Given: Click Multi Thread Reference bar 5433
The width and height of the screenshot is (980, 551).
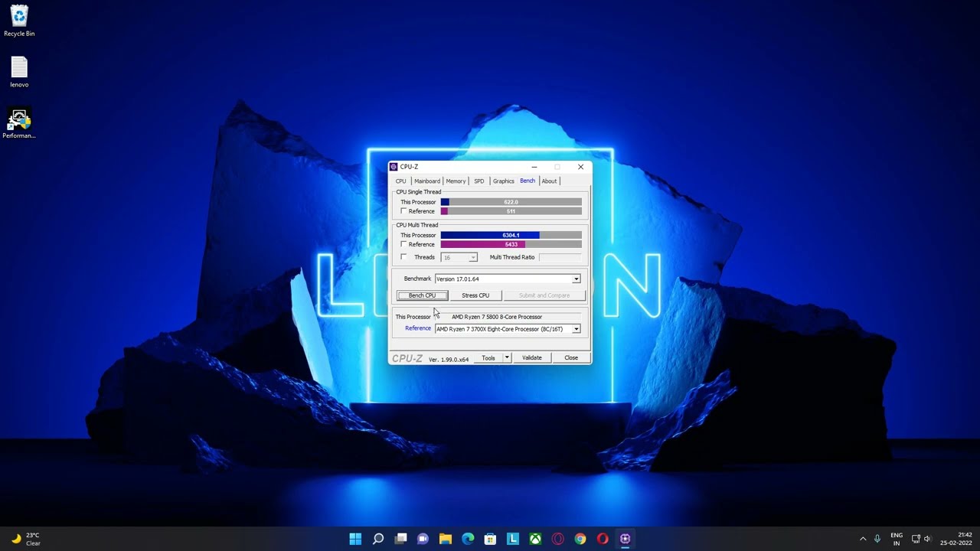Looking at the screenshot, I should (x=511, y=244).
